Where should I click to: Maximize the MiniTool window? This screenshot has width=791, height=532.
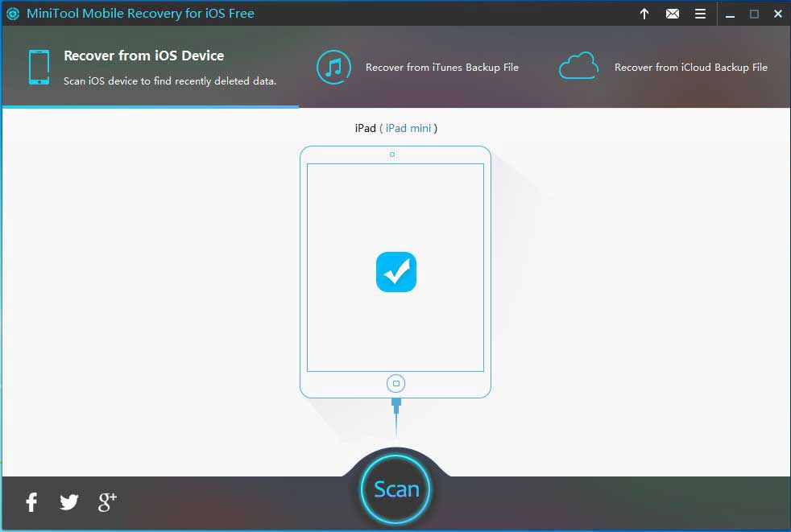754,14
